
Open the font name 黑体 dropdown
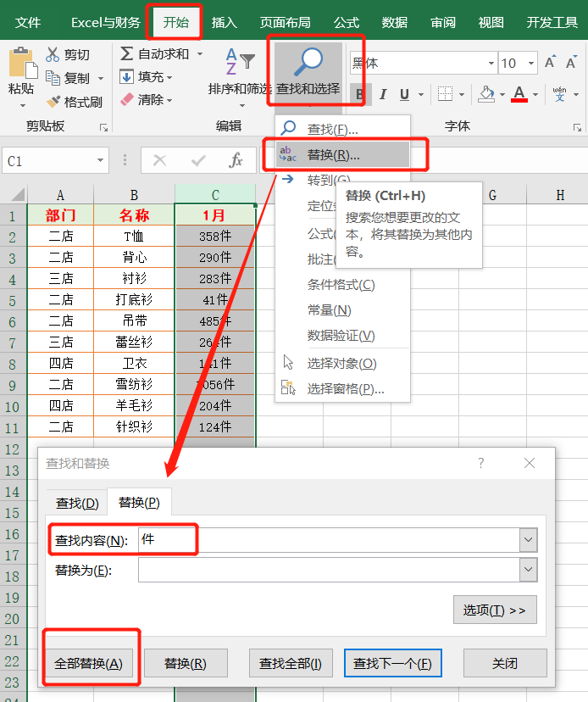click(x=491, y=63)
